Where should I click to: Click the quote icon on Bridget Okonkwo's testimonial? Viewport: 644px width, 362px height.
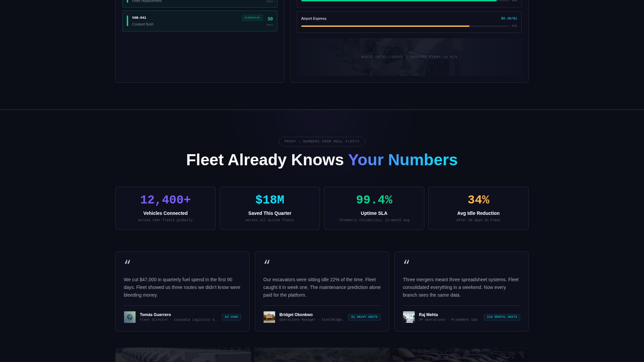click(267, 262)
